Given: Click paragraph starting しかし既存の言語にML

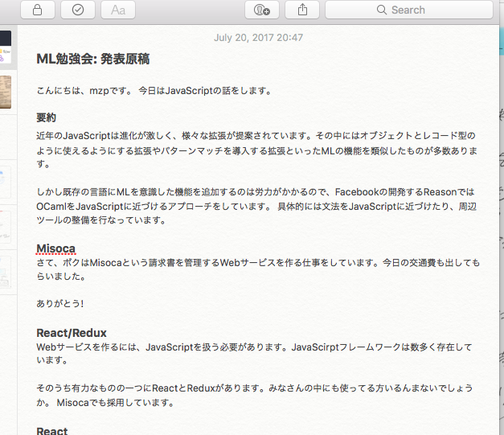Looking at the screenshot, I should tap(256, 206).
